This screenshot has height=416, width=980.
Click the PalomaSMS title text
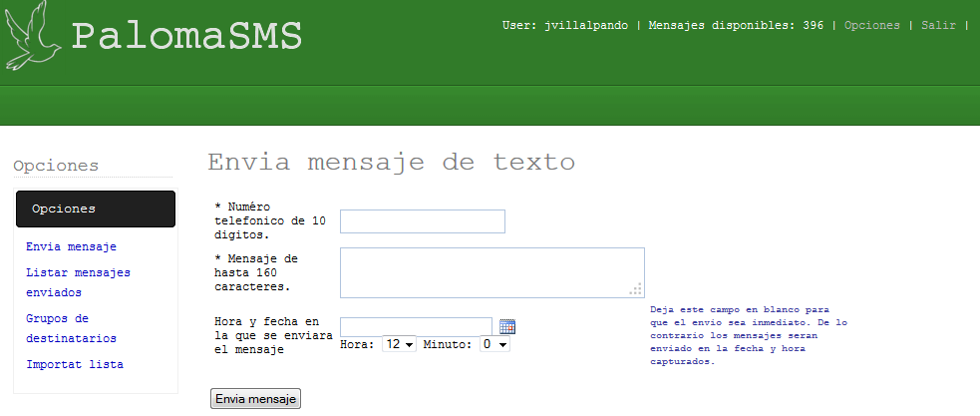[186, 36]
